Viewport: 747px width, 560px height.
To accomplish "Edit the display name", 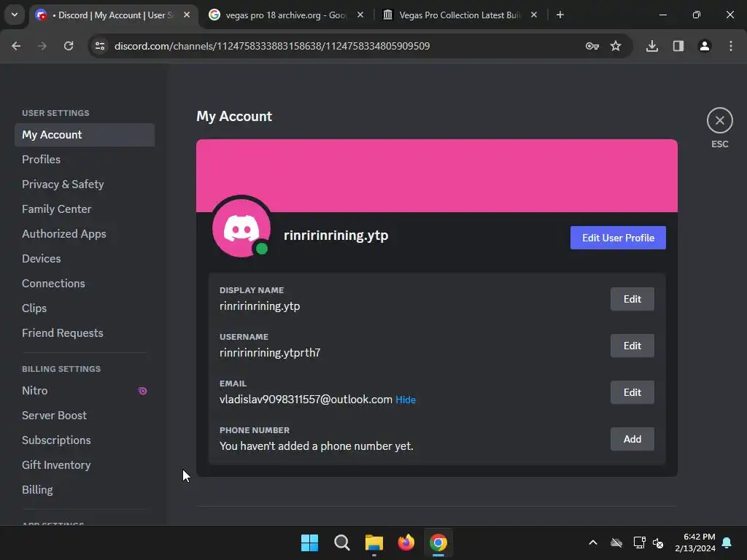I will coord(632,299).
